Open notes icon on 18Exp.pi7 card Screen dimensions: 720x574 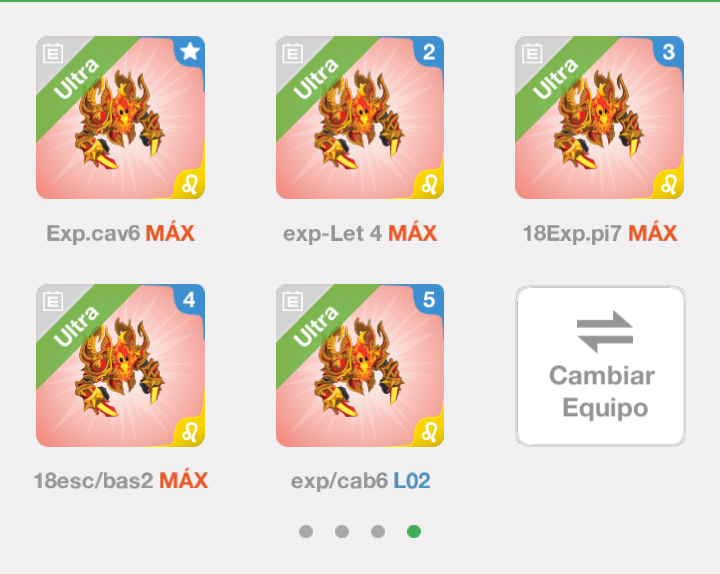(x=532, y=54)
